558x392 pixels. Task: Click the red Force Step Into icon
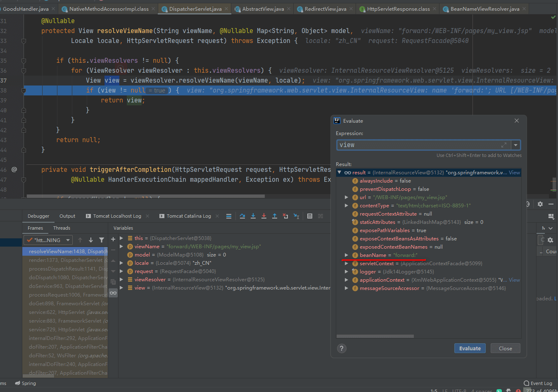[264, 216]
